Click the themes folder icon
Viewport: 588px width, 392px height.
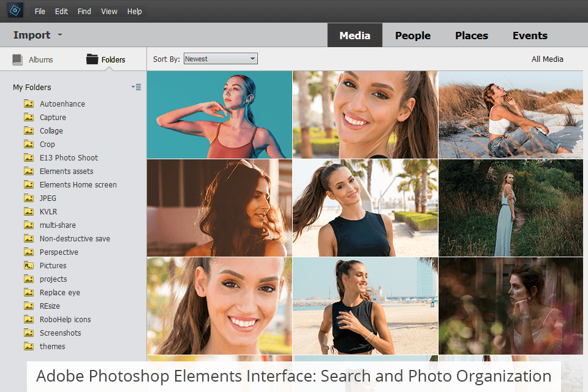(x=29, y=347)
